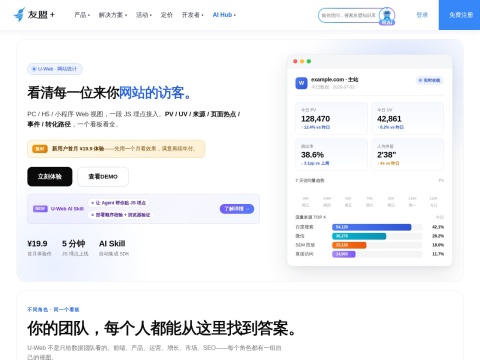Click the red dot in the mock window
The height and width of the screenshot is (360, 480).
[x=295, y=61]
